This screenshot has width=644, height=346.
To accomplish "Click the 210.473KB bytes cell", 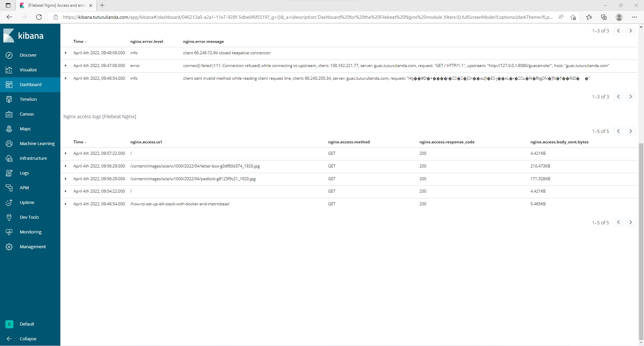I will point(540,166).
